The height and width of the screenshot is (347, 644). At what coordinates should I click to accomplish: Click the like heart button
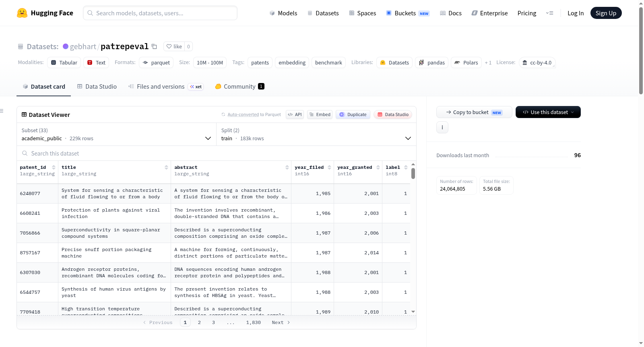point(174,46)
